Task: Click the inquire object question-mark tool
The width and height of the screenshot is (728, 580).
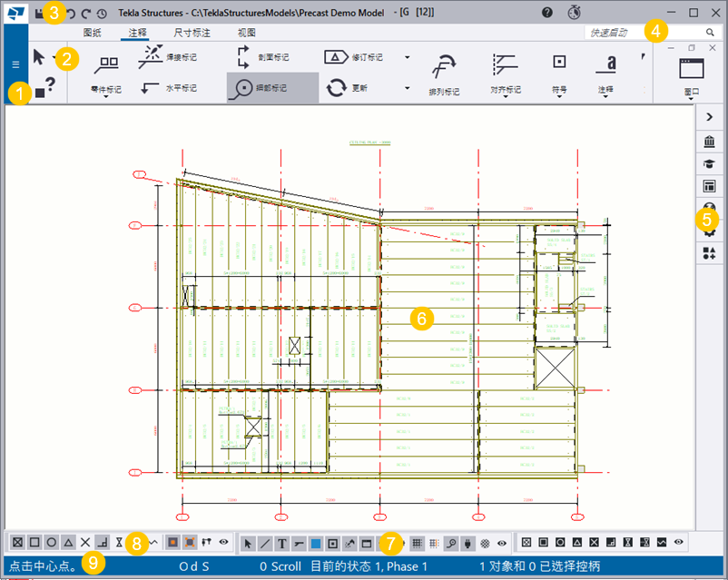Action: click(45, 88)
